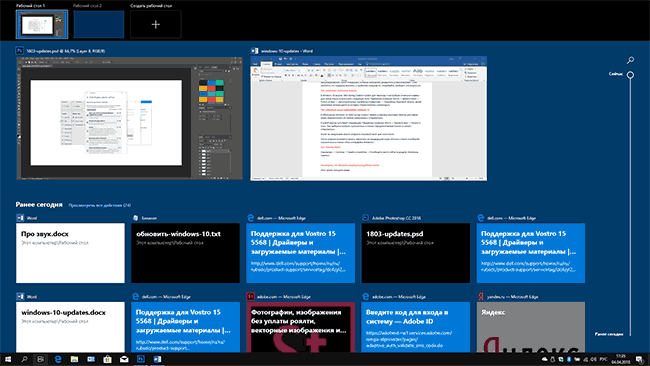Click the Photoshop taskbar icon
The height and width of the screenshot is (366, 650).
click(x=141, y=359)
